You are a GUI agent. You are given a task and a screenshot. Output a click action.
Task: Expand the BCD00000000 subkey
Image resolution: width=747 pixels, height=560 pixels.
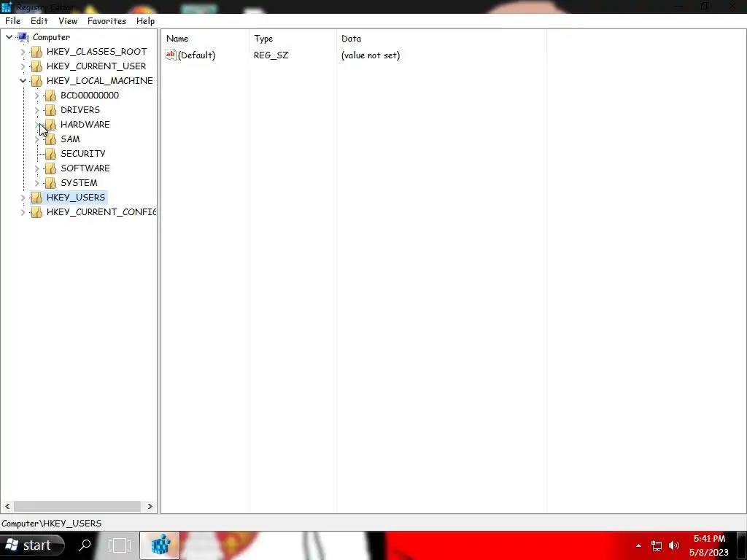tap(36, 96)
